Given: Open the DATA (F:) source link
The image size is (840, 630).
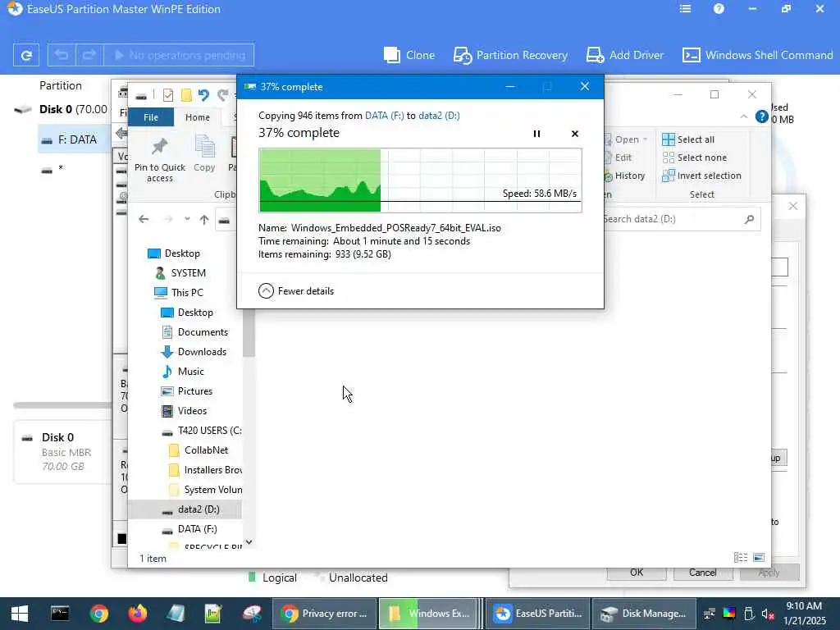Looking at the screenshot, I should 384,116.
